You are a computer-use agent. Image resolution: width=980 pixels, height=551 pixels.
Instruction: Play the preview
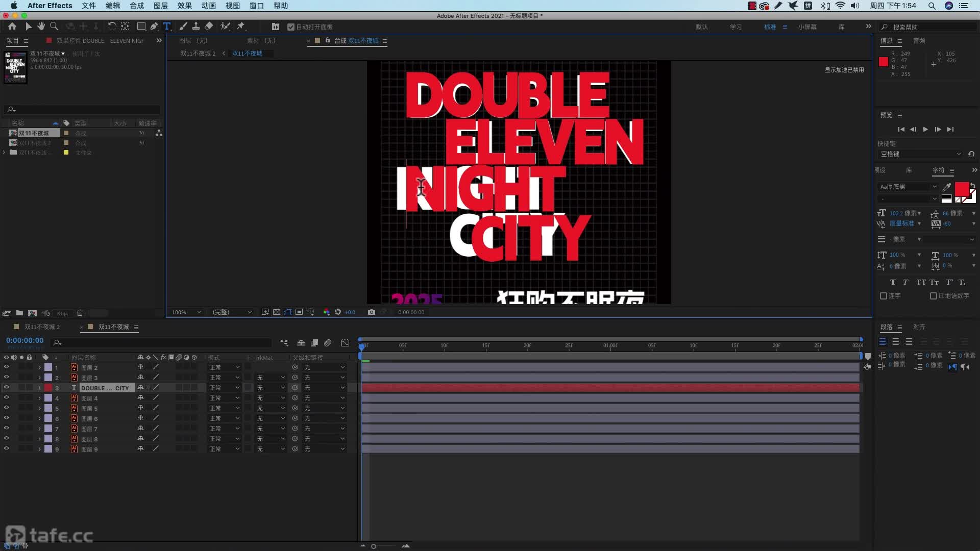click(x=925, y=130)
